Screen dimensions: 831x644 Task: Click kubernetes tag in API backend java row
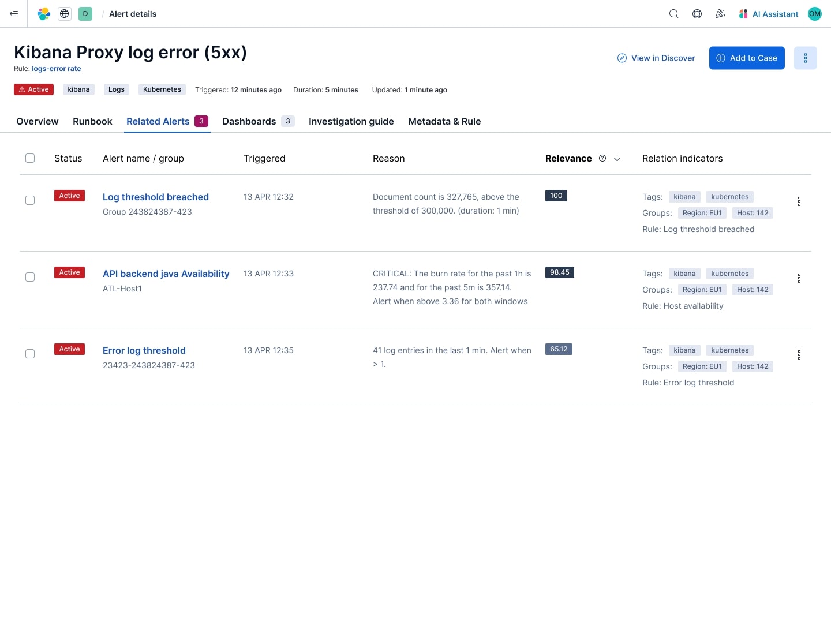tap(730, 274)
